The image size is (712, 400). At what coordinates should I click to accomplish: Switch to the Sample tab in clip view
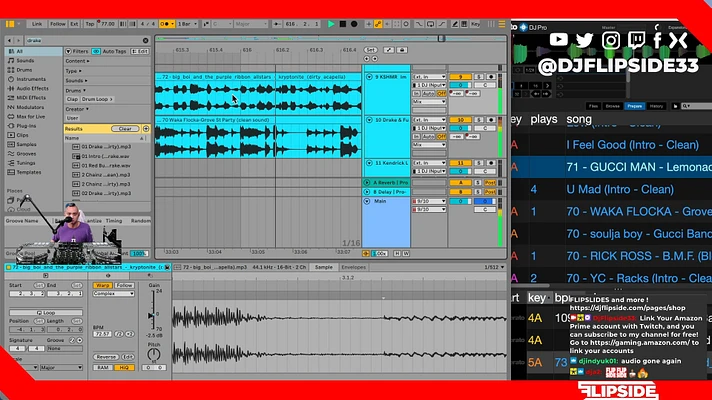324,267
